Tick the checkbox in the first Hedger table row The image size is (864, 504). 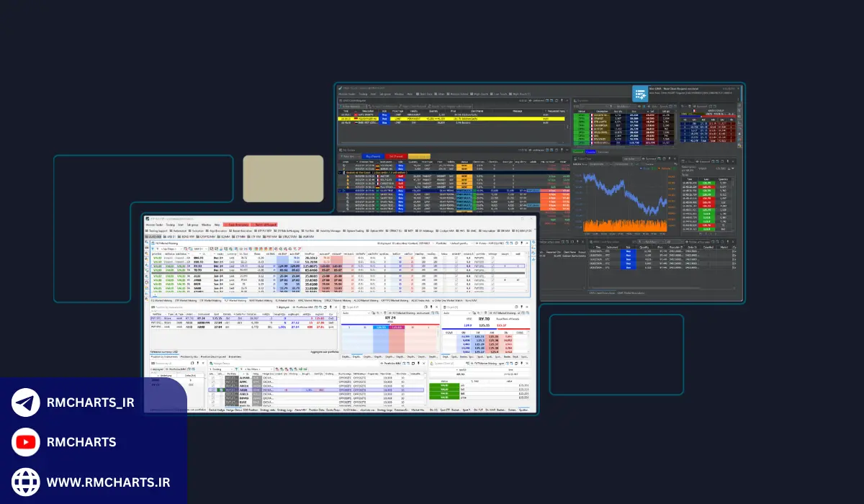pyautogui.click(x=212, y=379)
